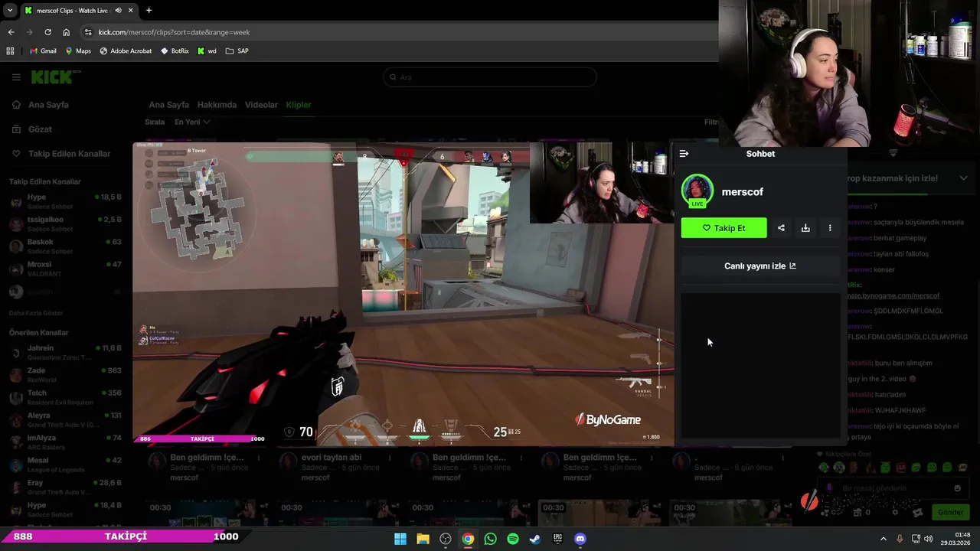Collapse the Sohbet panel with arrow icon

click(684, 153)
